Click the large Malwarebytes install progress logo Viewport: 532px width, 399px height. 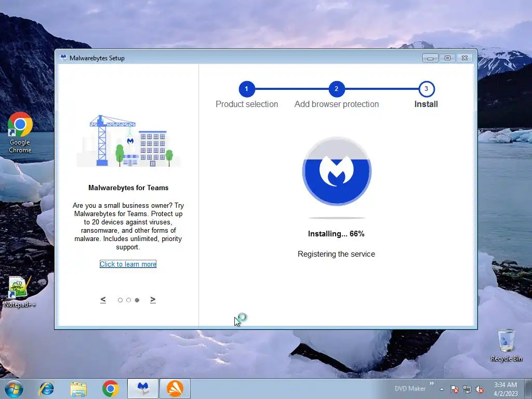pyautogui.click(x=337, y=171)
